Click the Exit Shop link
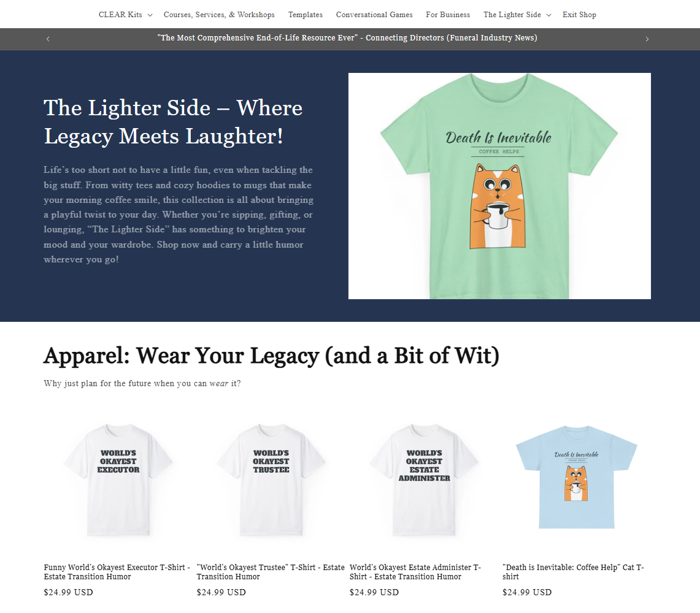 pos(579,15)
